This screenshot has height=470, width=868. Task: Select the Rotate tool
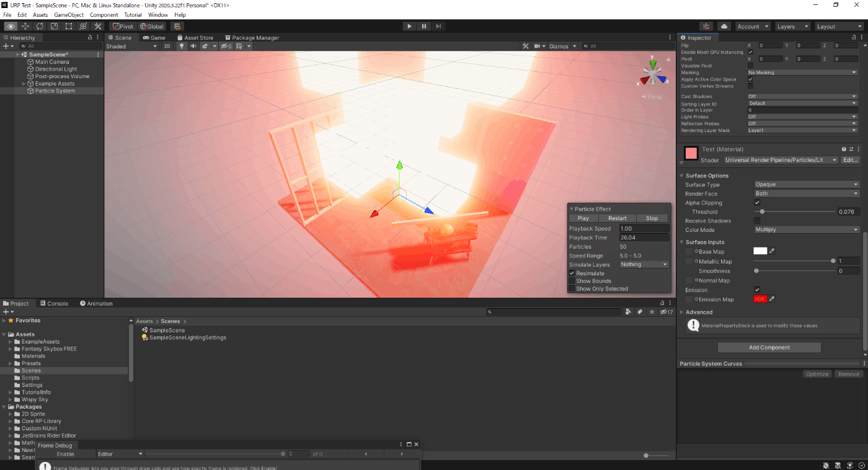pyautogui.click(x=40, y=27)
